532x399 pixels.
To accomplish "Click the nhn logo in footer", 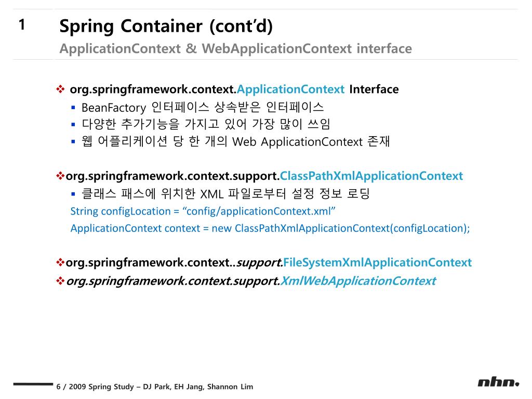I will coord(498,382).
